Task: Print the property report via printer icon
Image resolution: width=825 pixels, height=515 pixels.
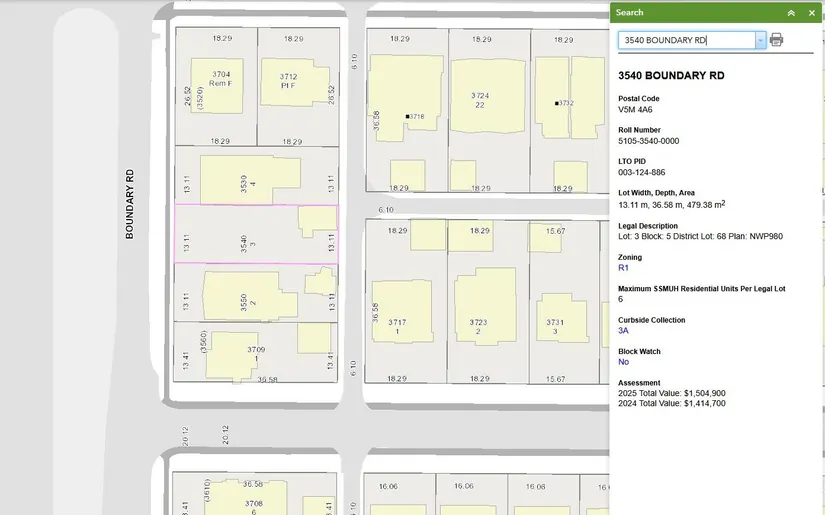Action: (777, 40)
